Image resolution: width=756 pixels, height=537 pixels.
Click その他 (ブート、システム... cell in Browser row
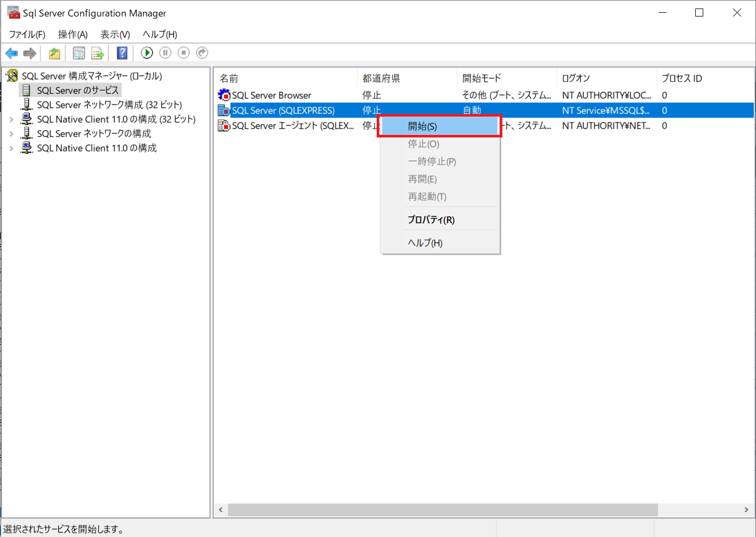(507, 95)
